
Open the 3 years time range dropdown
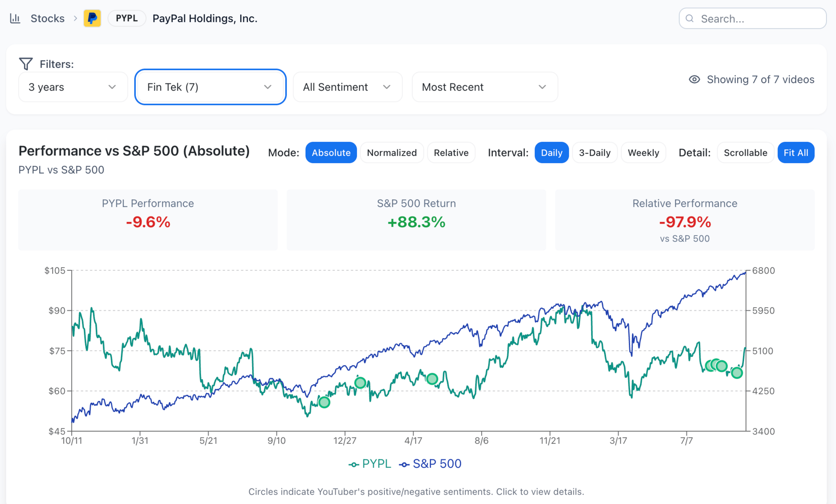coord(73,87)
